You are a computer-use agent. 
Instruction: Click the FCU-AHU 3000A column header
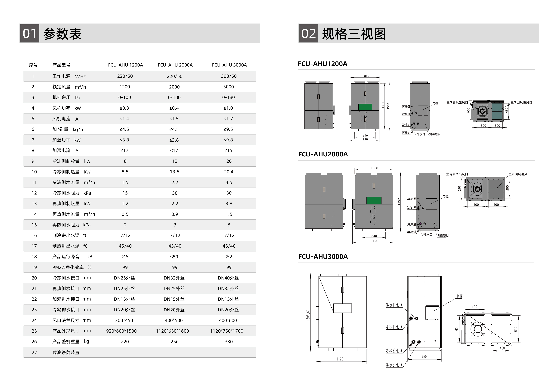click(x=229, y=65)
